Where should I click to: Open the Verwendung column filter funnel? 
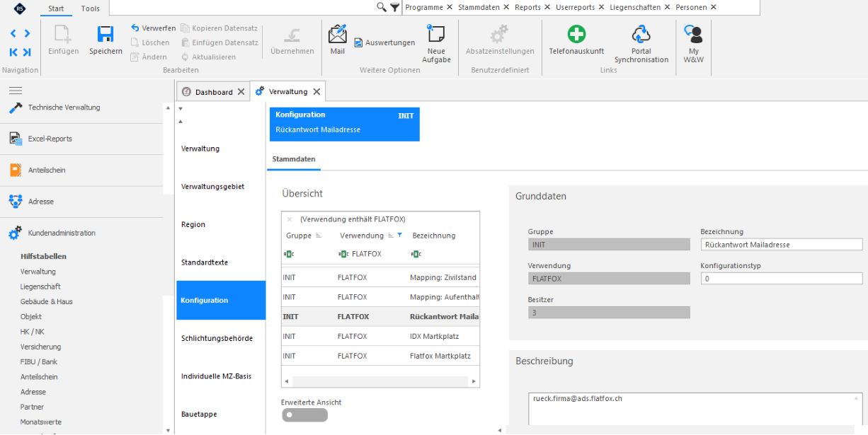coord(399,236)
